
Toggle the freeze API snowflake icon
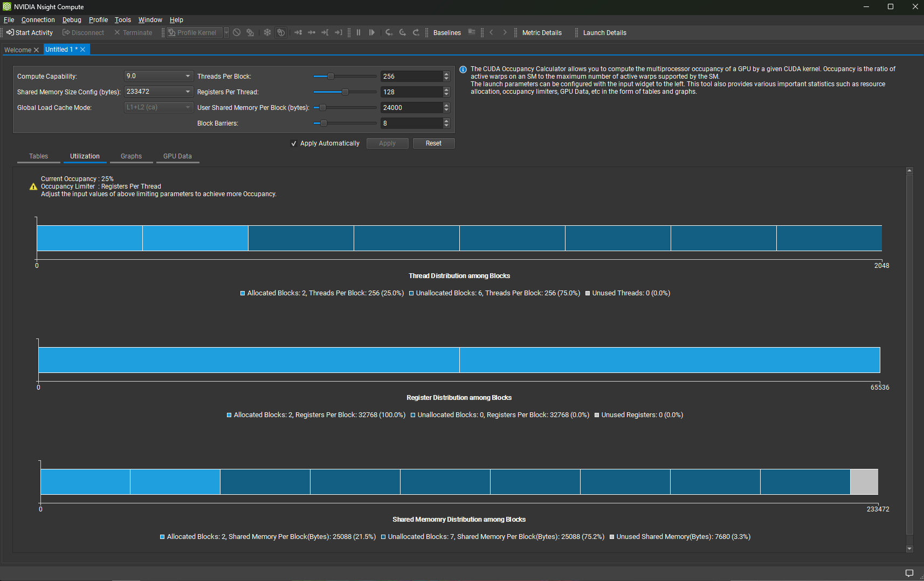(267, 32)
